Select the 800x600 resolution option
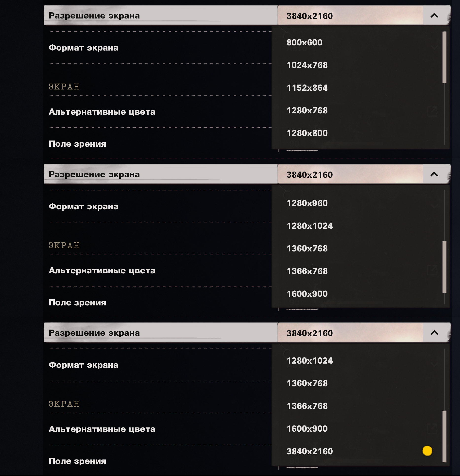Viewport: 460px width, 476px height. [x=304, y=42]
